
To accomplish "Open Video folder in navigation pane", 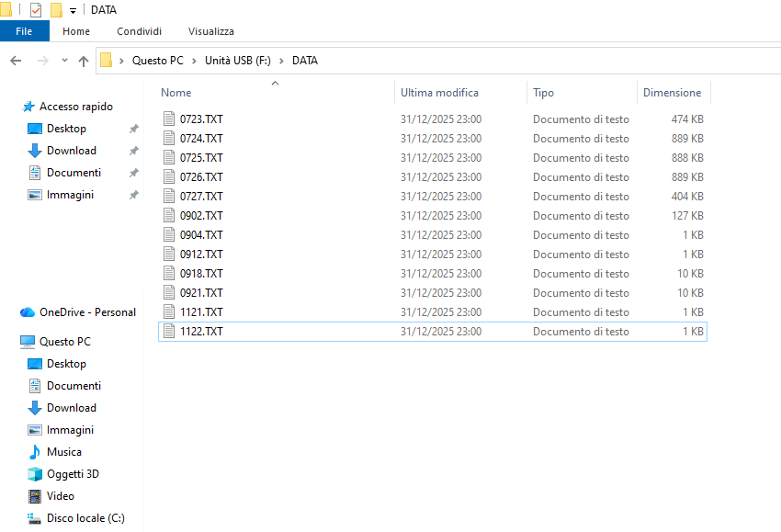I will [61, 496].
